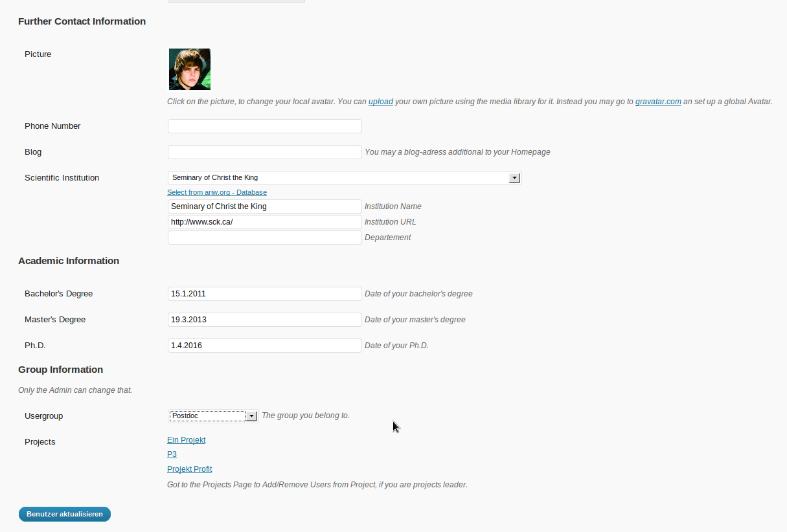Click into the Blog address field

pos(265,152)
